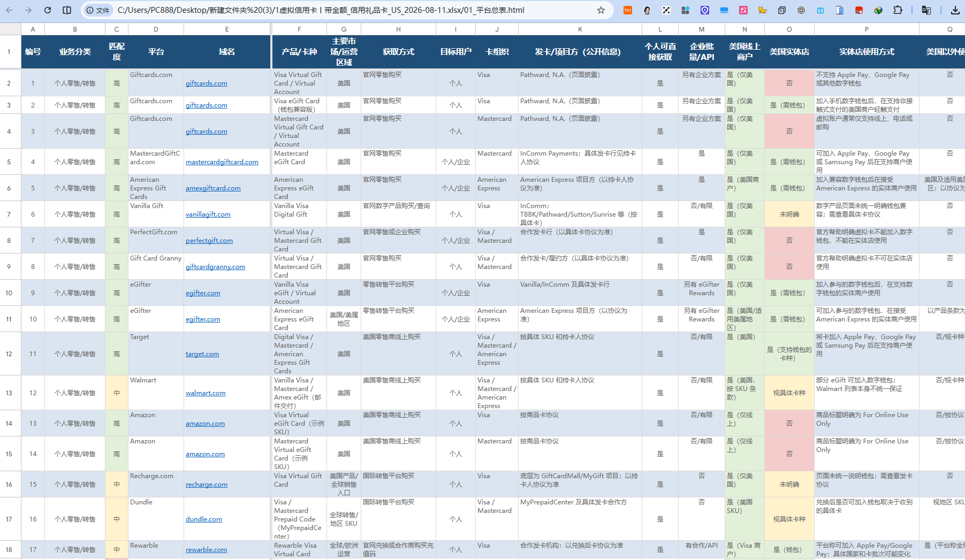Click the red recorder extension icon
965x560 pixels.
859,10
